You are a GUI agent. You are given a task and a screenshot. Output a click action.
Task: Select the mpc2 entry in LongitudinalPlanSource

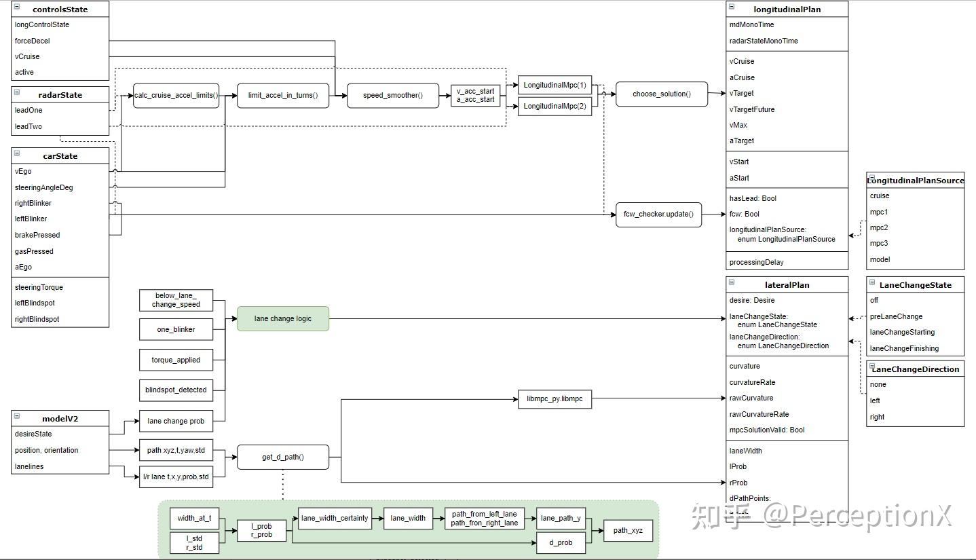pos(915,228)
